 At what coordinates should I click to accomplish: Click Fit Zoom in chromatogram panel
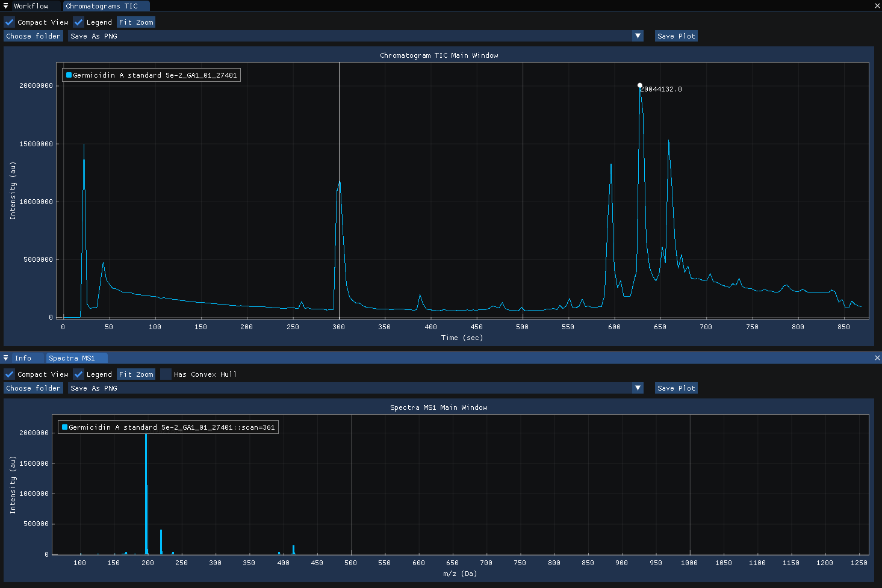[x=136, y=22]
